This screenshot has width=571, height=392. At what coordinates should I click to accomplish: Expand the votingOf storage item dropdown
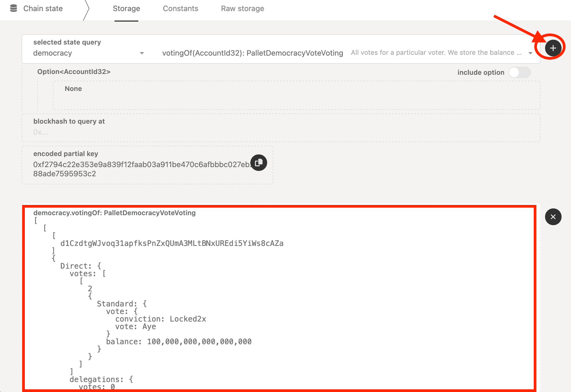tap(530, 53)
